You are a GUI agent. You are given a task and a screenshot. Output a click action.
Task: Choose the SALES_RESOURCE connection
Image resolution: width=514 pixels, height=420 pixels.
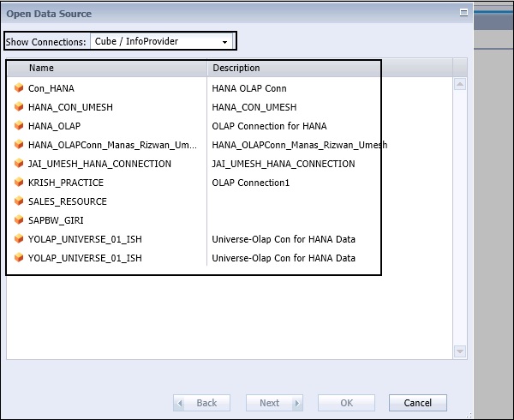68,201
